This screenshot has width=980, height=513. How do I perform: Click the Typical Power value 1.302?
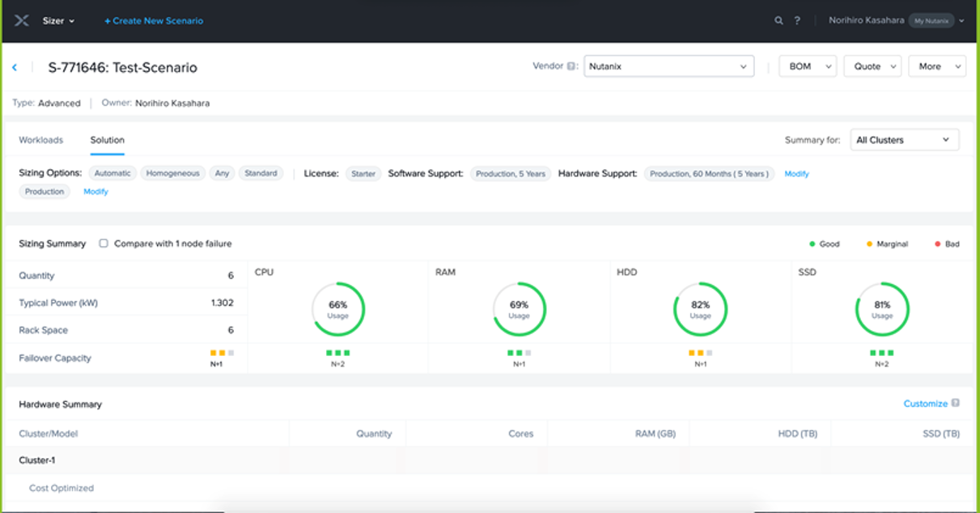click(223, 303)
